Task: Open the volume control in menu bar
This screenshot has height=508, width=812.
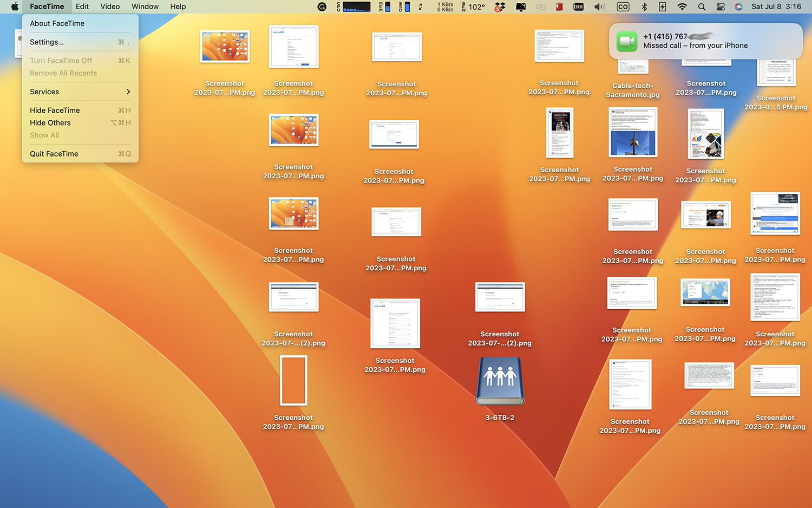Action: point(599,6)
